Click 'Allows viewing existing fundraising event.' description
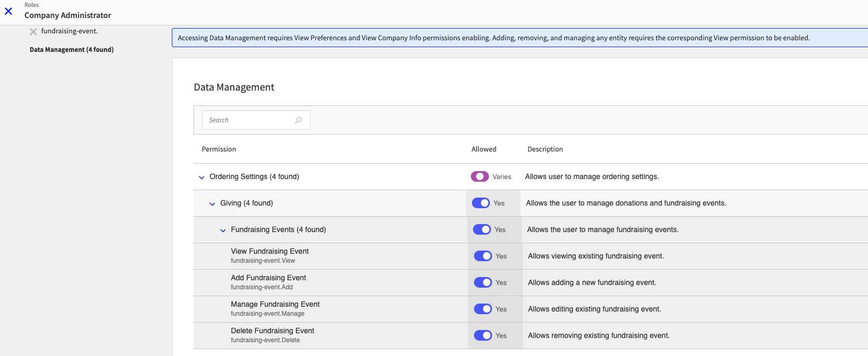The image size is (868, 356). pos(596,256)
